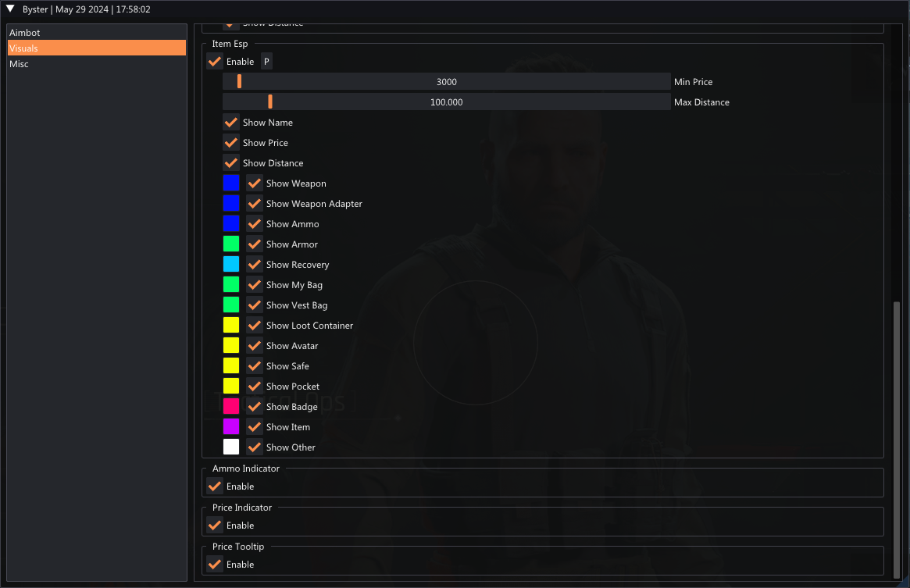Open the Show Safe color swatch
Screen dimensions: 910x588
pyautogui.click(x=231, y=366)
